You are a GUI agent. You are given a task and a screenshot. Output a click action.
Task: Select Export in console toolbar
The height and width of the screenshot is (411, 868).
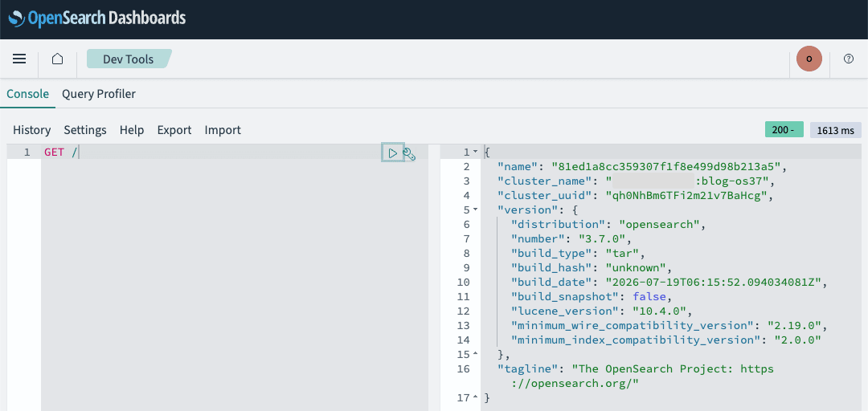174,130
